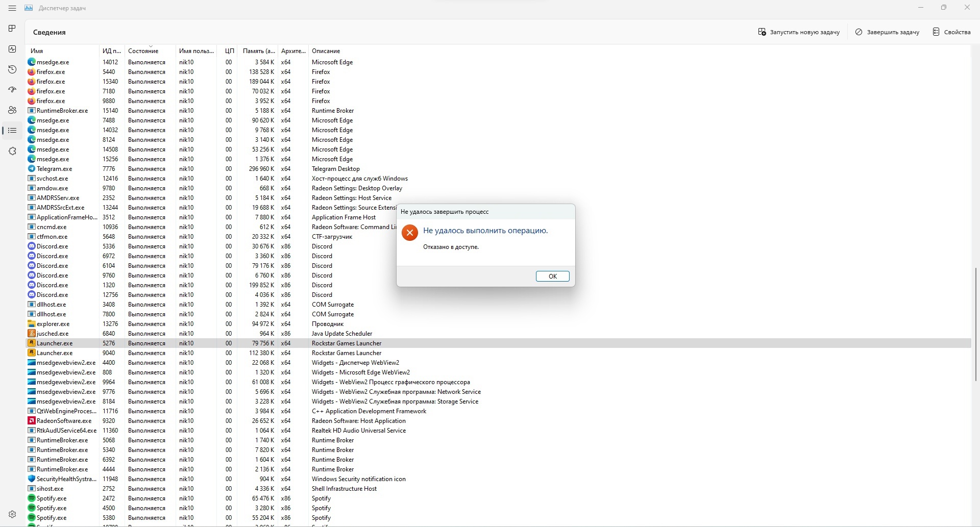Click the vertical scrollbar thumb
980x527 pixels.
coord(975,324)
